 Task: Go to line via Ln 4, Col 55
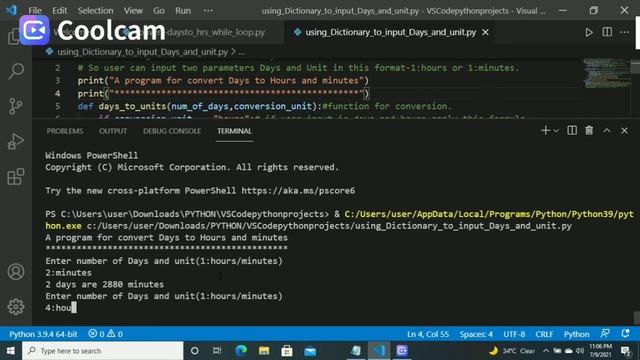click(x=428, y=334)
